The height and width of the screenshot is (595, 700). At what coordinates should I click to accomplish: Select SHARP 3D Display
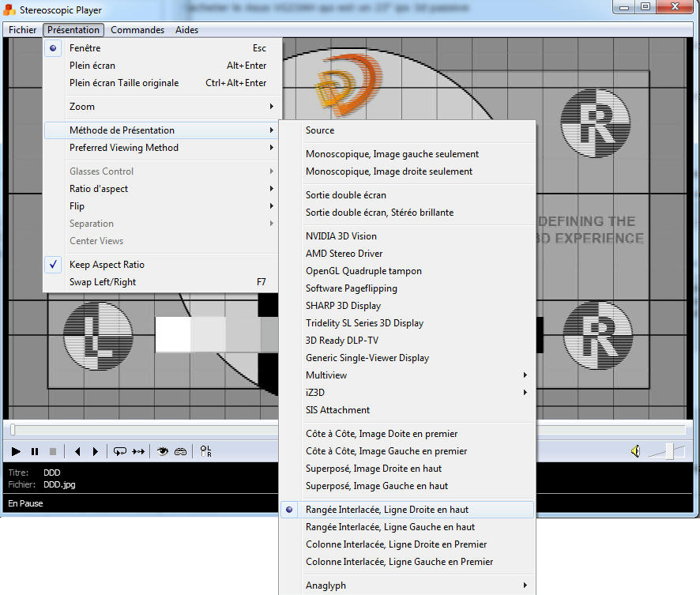pyautogui.click(x=407, y=305)
